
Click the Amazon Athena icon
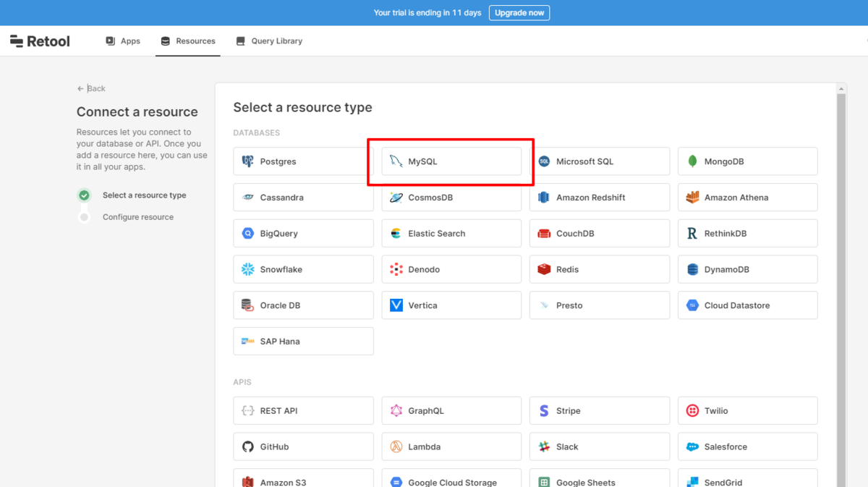692,198
